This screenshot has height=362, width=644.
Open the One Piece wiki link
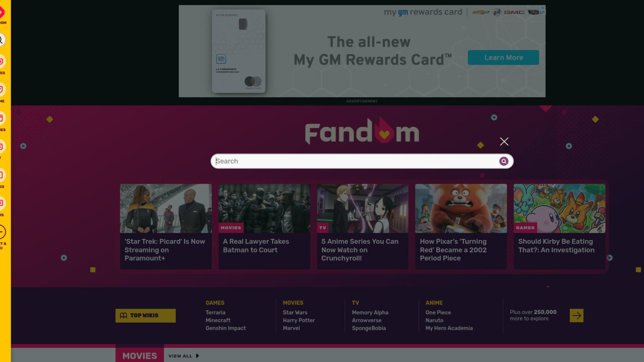pyautogui.click(x=438, y=312)
